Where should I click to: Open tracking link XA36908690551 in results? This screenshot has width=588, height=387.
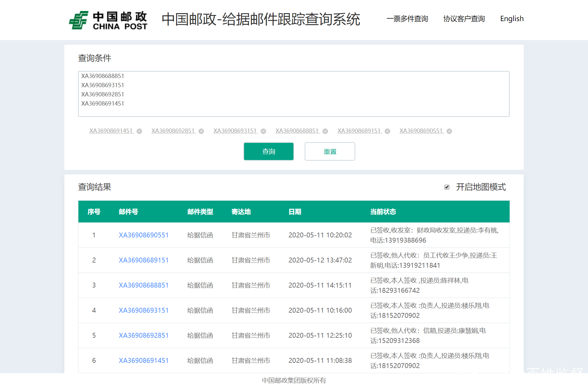[144, 235]
